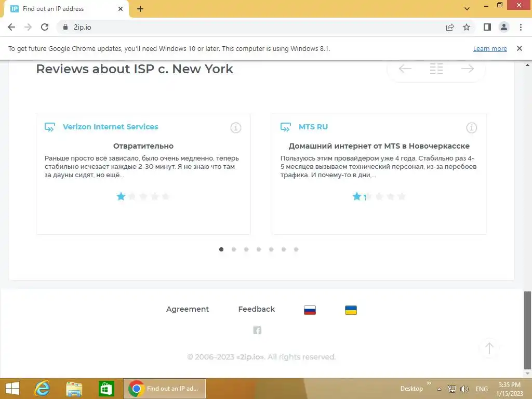Screen dimensions: 532x399
Task: Show next ISP reviews with right arrow
Action: [468, 69]
